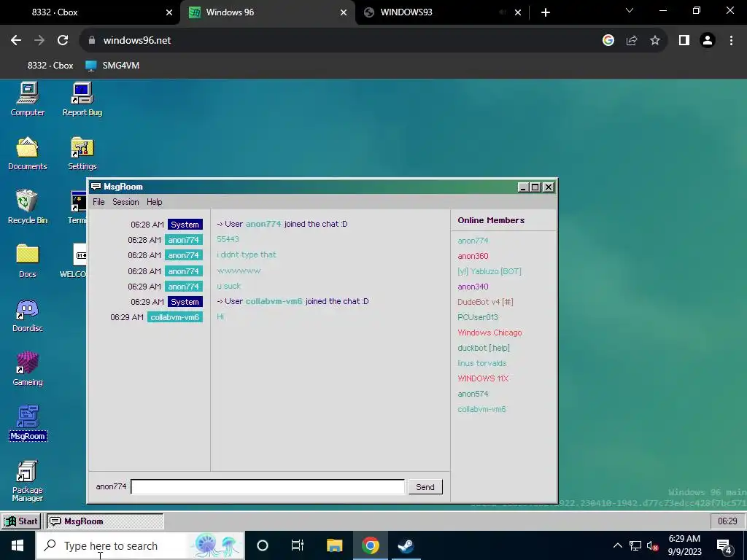The width and height of the screenshot is (747, 560).
Task: Open the Documents folder icon
Action: click(28, 153)
